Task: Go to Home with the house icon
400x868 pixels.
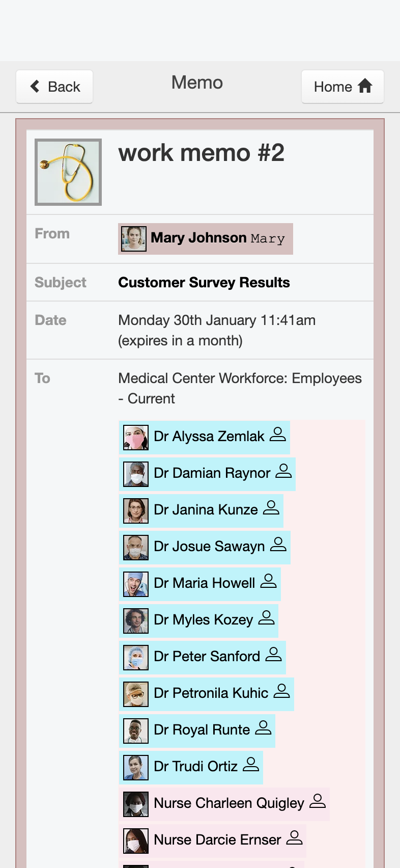Action: [342, 87]
